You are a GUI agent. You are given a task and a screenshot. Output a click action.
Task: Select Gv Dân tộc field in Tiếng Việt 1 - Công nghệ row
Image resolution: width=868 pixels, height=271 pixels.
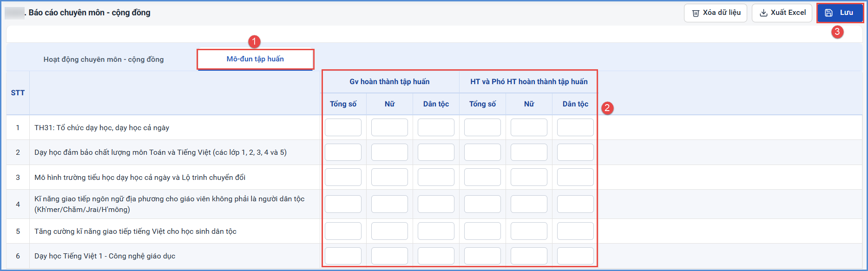[x=436, y=256]
